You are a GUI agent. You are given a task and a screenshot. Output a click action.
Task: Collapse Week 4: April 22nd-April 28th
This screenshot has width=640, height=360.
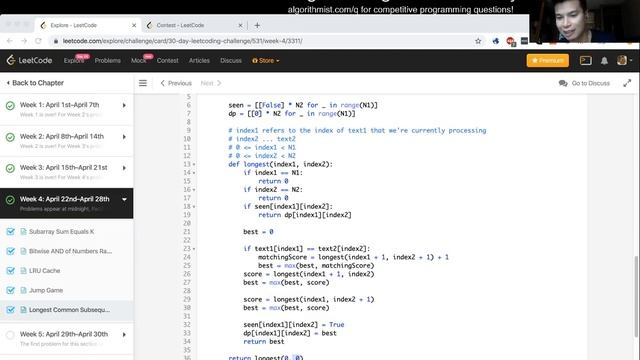124,200
